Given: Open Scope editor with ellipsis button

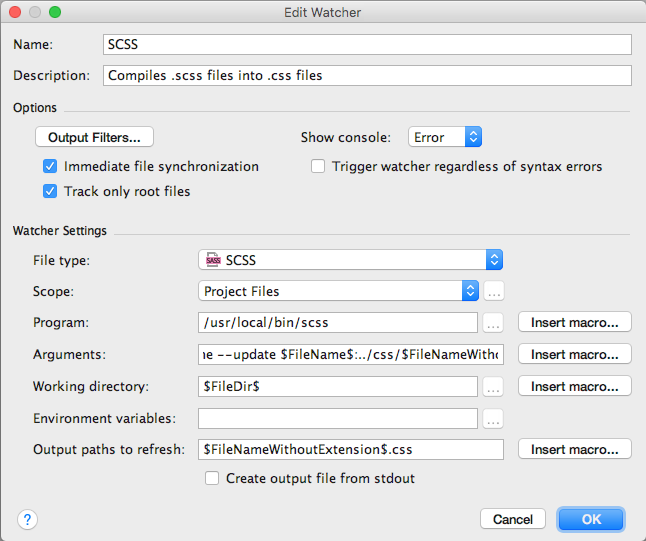Looking at the screenshot, I should pyautogui.click(x=494, y=291).
